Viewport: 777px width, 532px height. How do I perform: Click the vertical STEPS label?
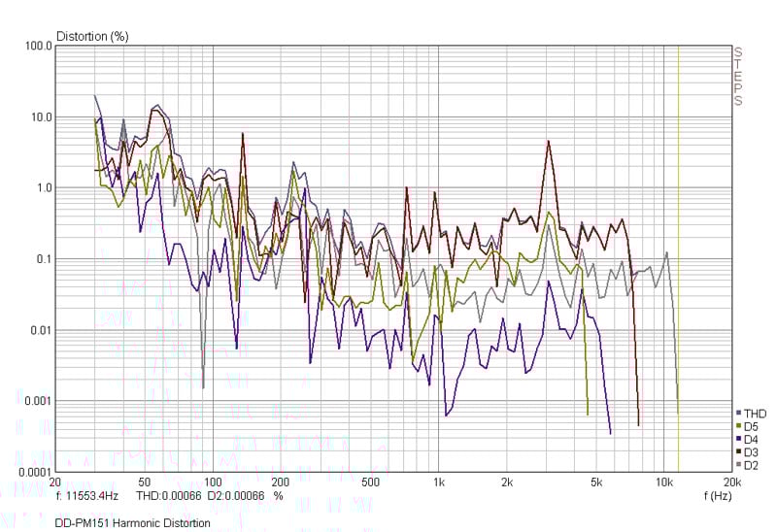(738, 76)
